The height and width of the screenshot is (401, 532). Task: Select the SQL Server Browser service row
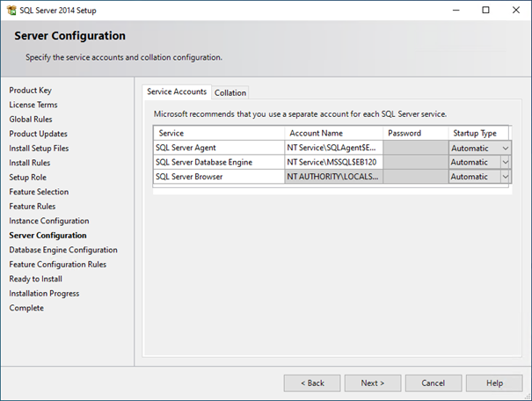[x=219, y=177]
